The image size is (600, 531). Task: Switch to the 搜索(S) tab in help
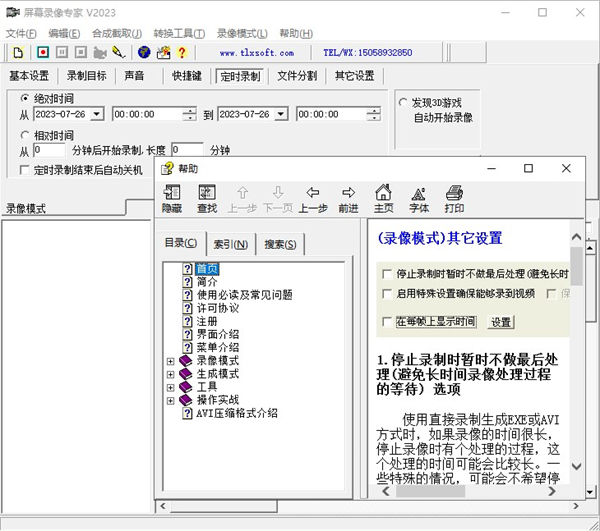point(279,245)
